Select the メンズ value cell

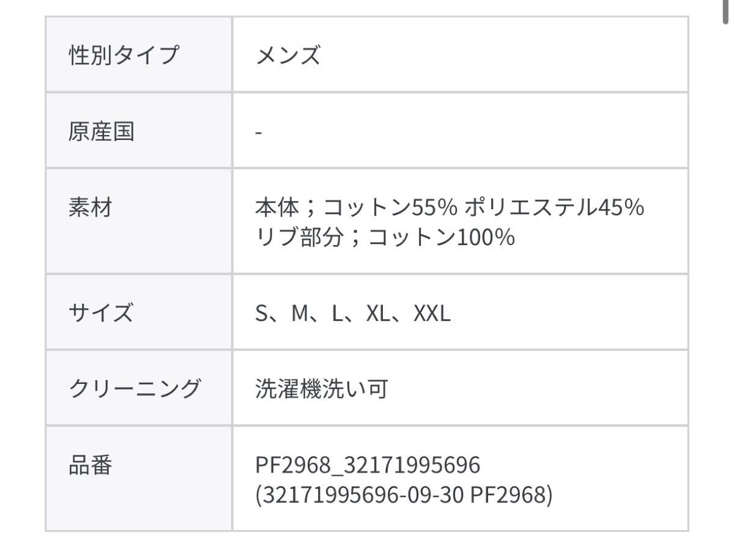(x=287, y=57)
